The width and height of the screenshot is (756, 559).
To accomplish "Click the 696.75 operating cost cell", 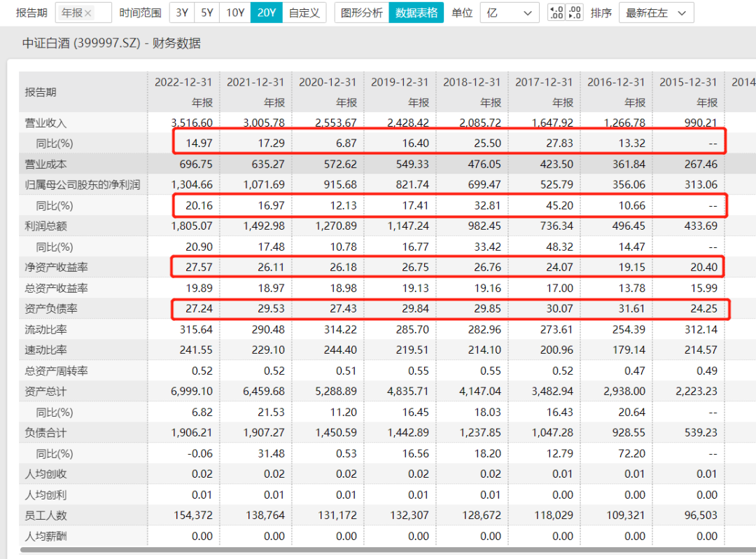I will (x=196, y=164).
